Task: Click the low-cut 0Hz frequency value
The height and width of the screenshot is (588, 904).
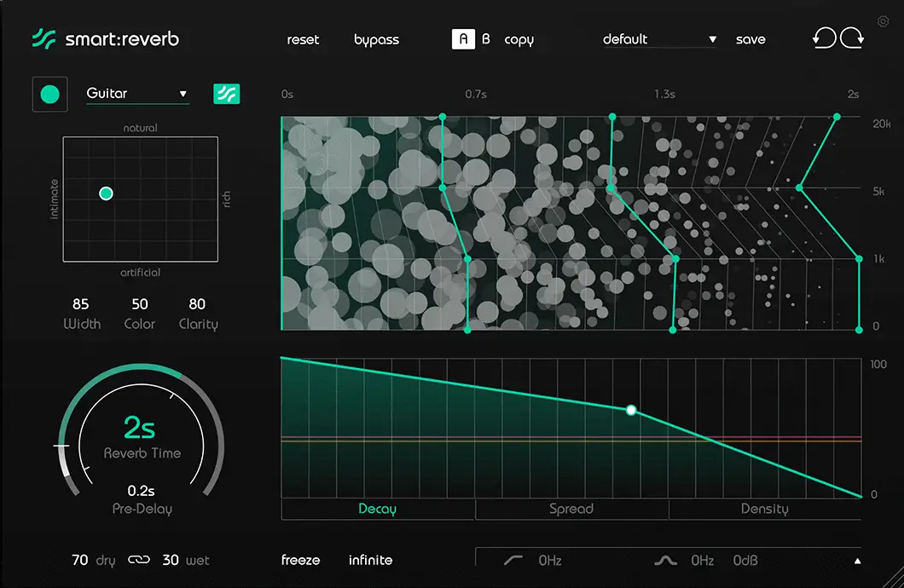Action: click(x=550, y=561)
